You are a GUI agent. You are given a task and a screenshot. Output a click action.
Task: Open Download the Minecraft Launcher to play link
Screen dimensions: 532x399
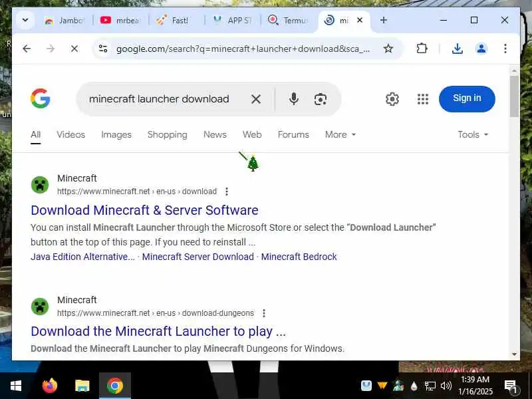click(x=158, y=331)
